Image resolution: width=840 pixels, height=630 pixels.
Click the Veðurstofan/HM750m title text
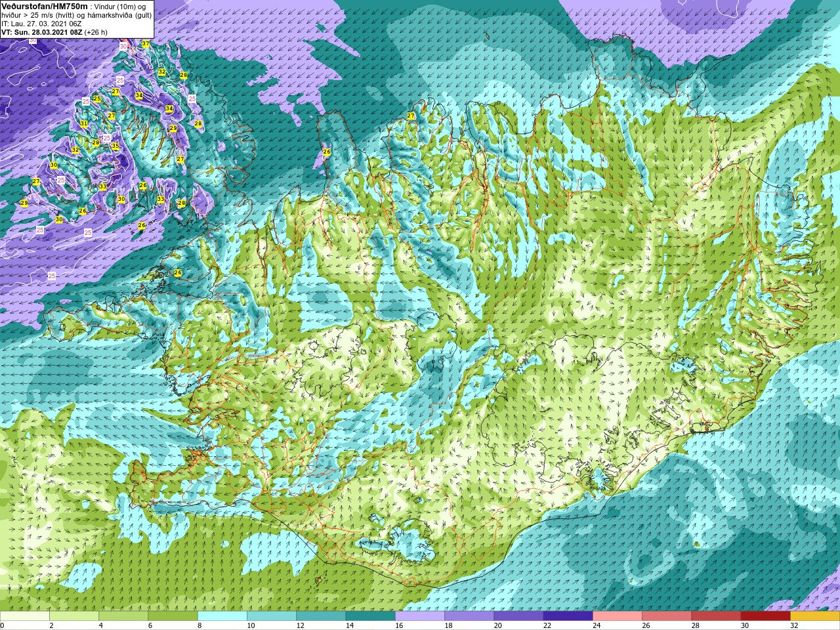[45, 6]
